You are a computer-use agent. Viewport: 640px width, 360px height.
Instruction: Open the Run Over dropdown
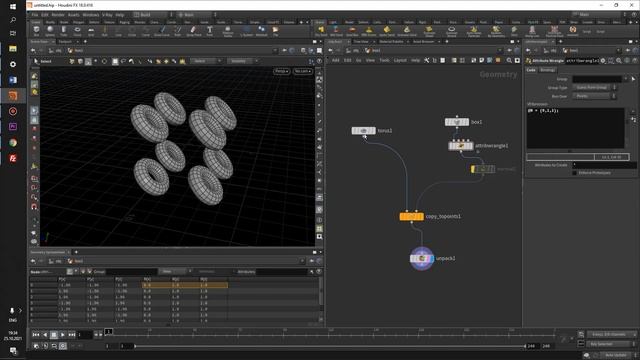point(594,96)
